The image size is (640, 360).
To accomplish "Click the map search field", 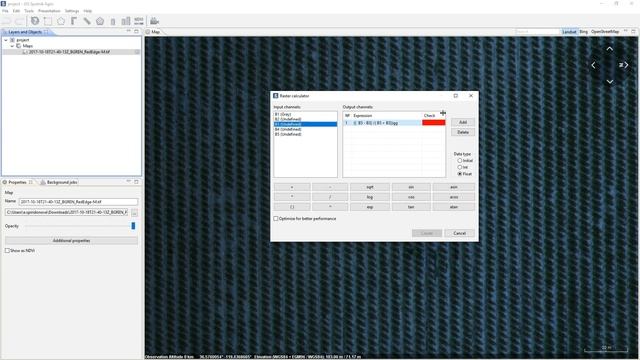I will [538, 31].
